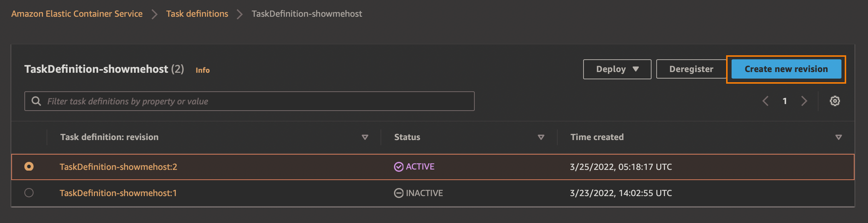868x223 pixels.
Task: Click the INACTIVE status text
Action: 425,193
